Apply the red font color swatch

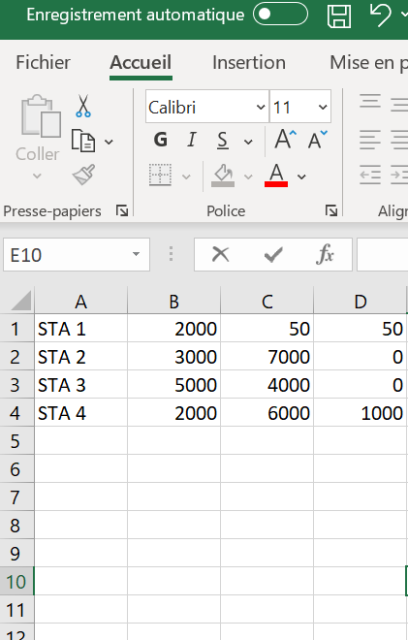tap(276, 175)
